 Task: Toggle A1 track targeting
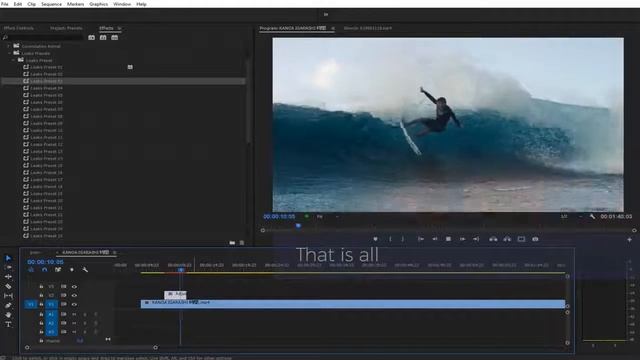[51, 314]
